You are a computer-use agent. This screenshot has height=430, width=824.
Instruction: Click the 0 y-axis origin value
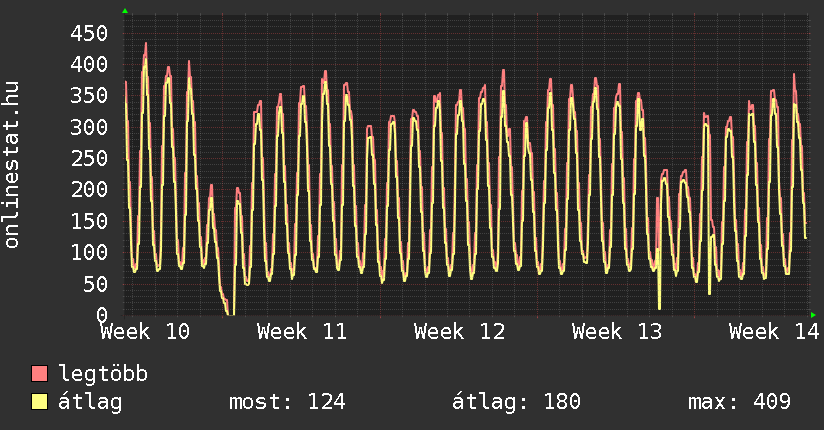(x=101, y=315)
